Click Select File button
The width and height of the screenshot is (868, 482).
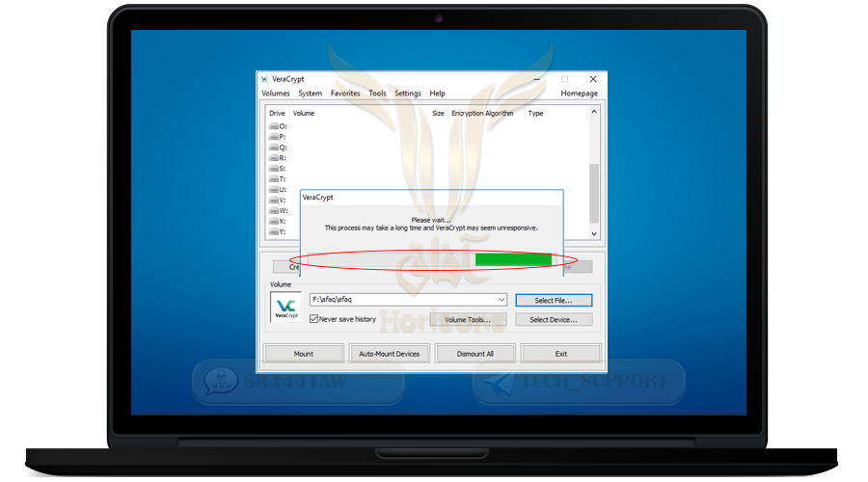(x=554, y=301)
